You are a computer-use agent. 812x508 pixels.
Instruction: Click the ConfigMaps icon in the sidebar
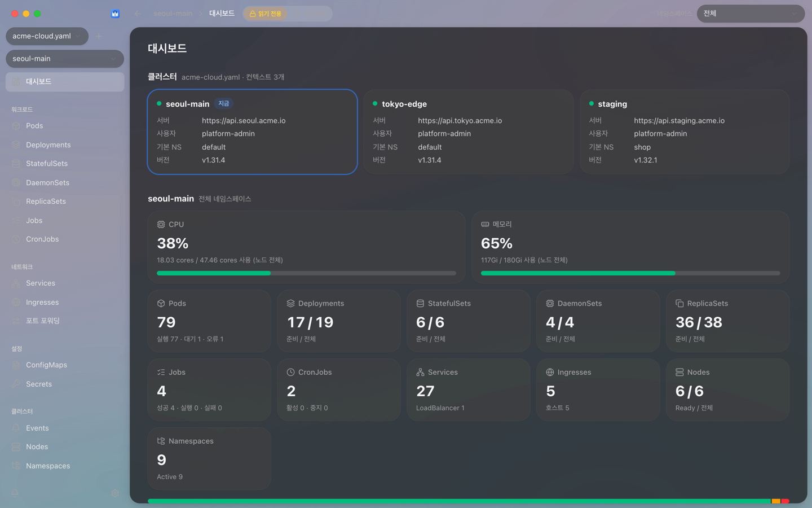(x=16, y=365)
